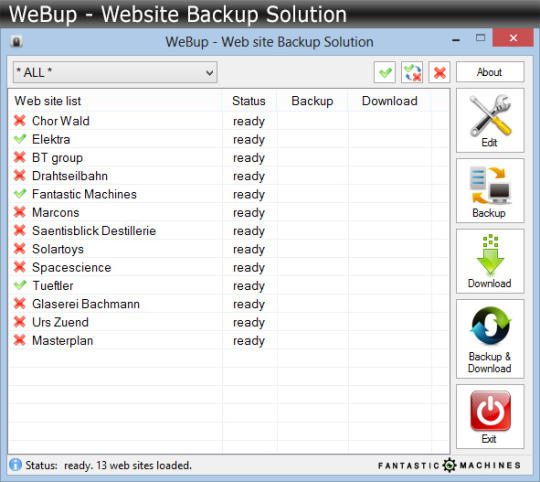Screen dimensions: 540x482
Task: Select the Chor Wald site name
Action: (61, 121)
